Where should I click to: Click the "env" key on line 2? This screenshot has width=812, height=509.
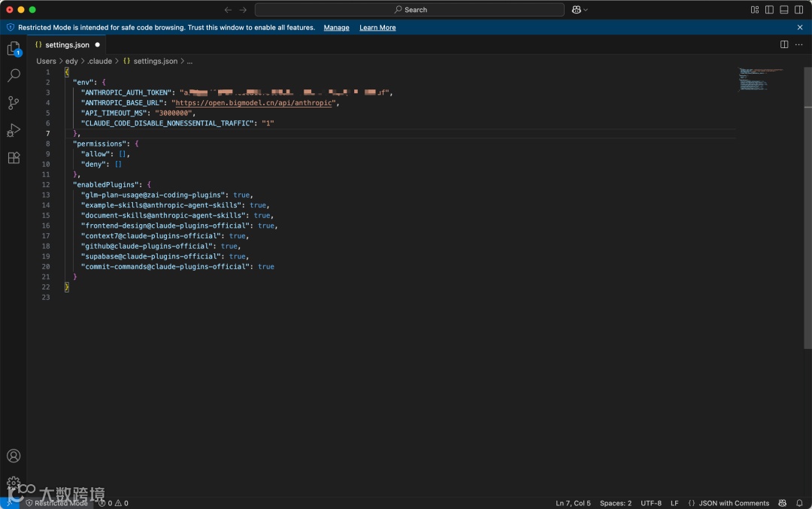(x=83, y=83)
